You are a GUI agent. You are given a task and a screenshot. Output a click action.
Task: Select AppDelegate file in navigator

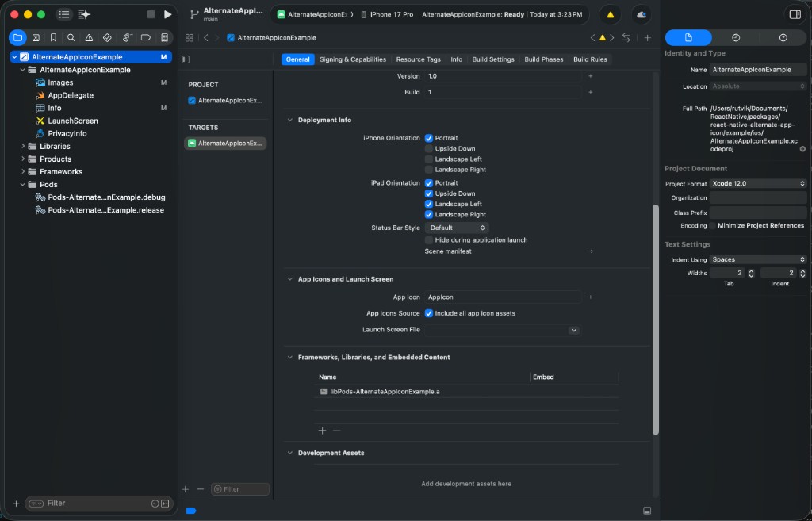(71, 95)
